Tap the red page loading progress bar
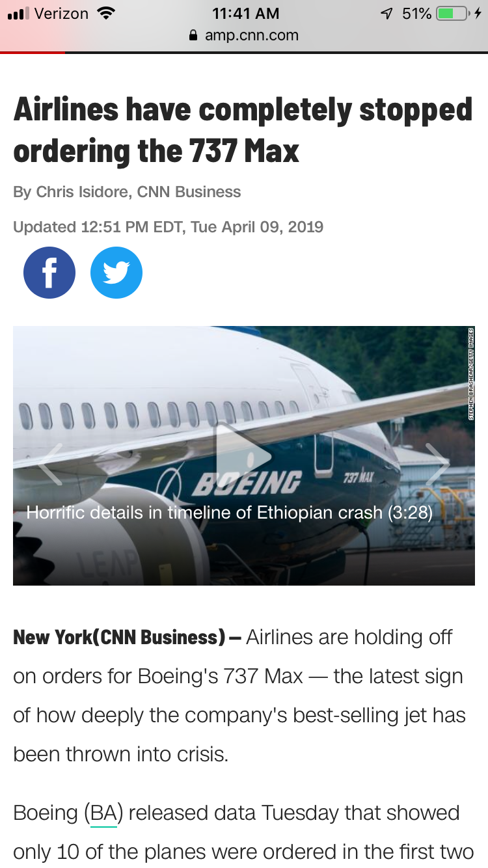Screen dimensions: 488x868 [33, 52]
